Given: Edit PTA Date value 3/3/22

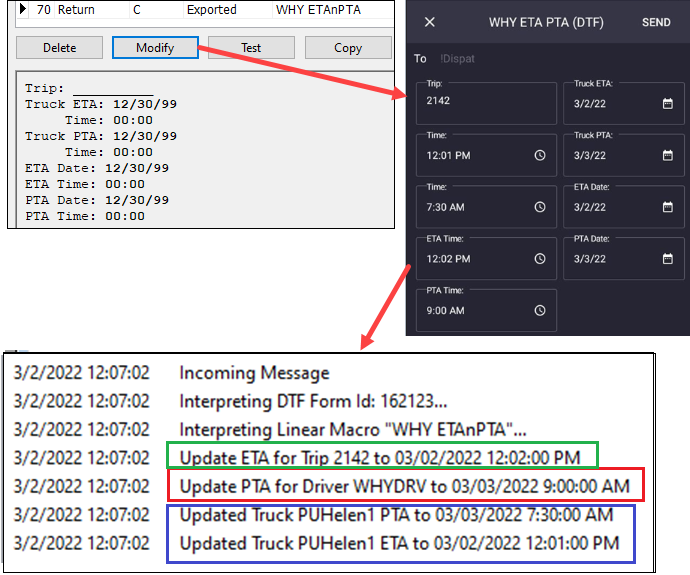Looking at the screenshot, I should (x=624, y=259).
